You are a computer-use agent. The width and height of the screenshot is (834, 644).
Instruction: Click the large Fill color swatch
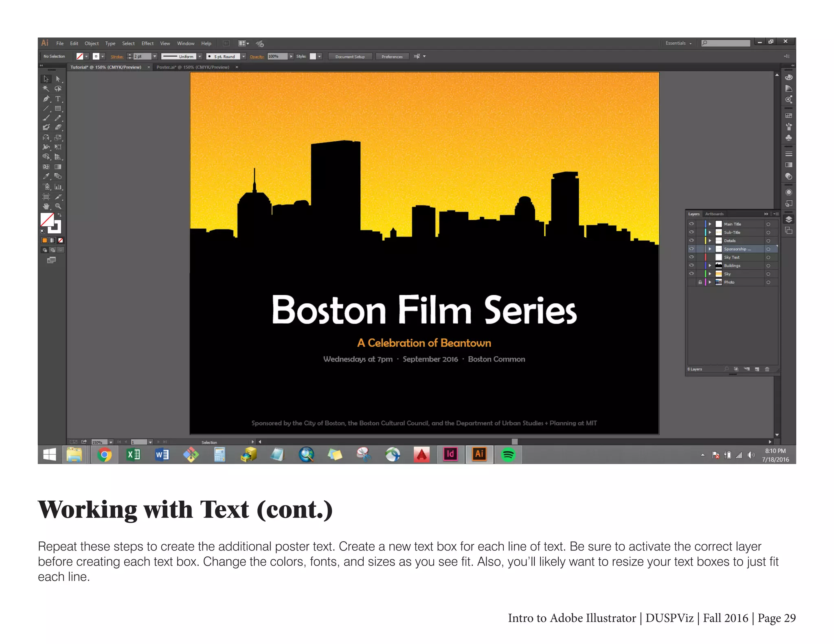tap(47, 220)
